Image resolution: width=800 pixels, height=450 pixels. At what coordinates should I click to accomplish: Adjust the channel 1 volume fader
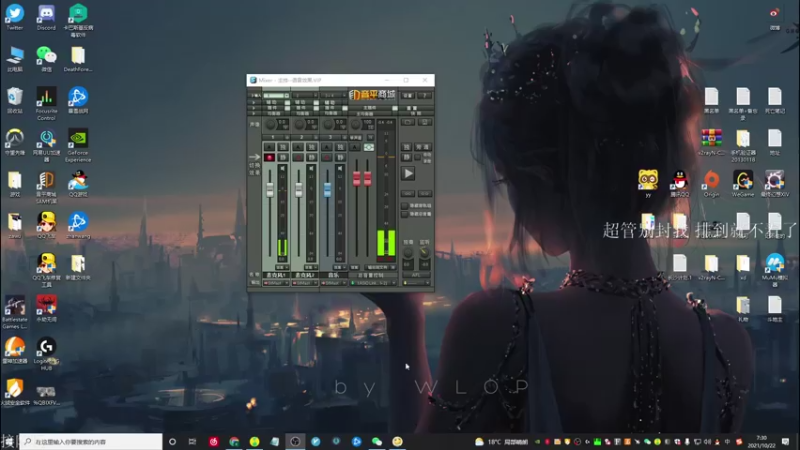(270, 190)
